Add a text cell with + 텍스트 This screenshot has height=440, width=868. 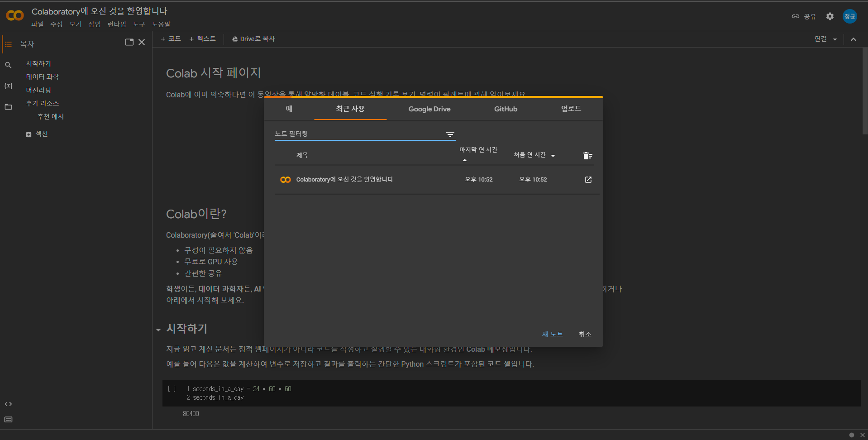pyautogui.click(x=203, y=39)
